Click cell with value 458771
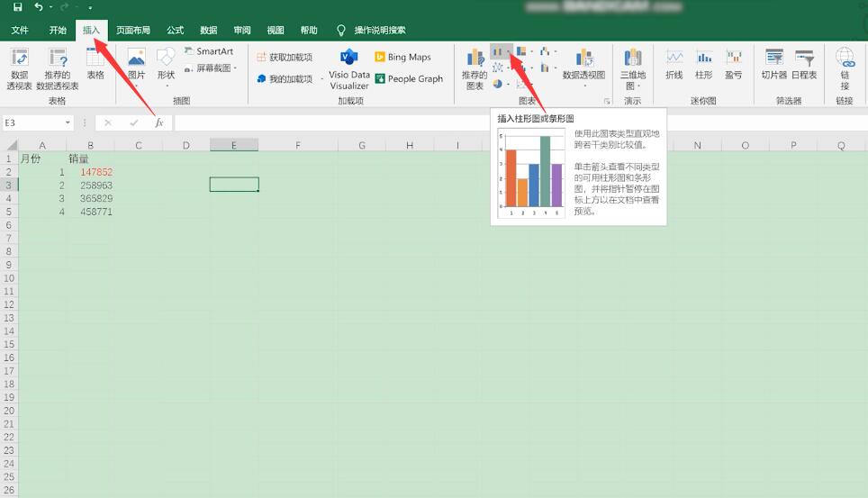Image resolution: width=868 pixels, height=498 pixels. [90, 212]
